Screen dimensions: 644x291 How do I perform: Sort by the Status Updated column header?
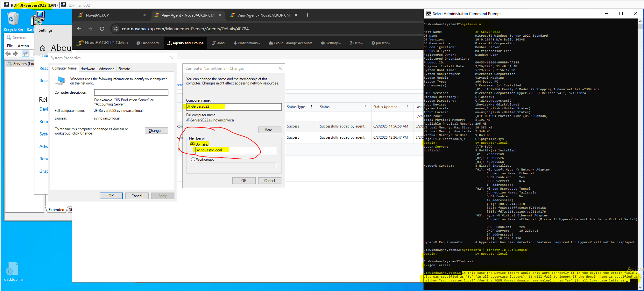385,107
